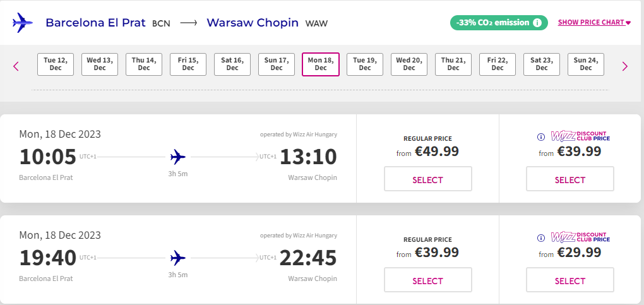The image size is (644, 305).
Task: Go to next dates with right arrow
Action: tap(625, 66)
